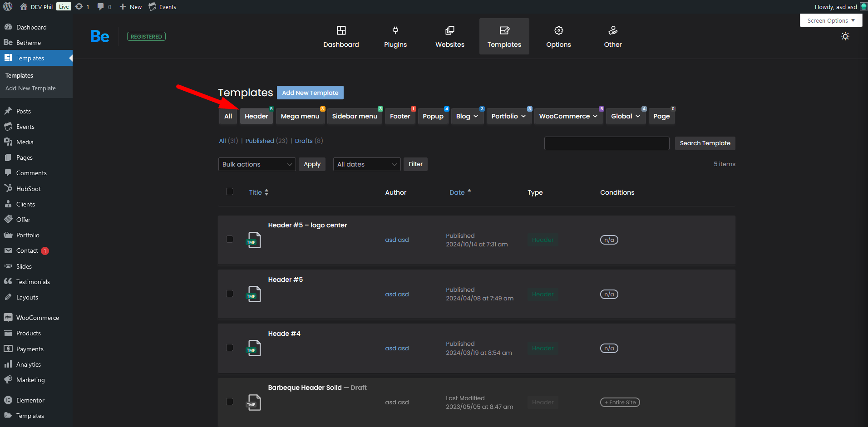Select the Sidebar menu template tab

(x=355, y=116)
